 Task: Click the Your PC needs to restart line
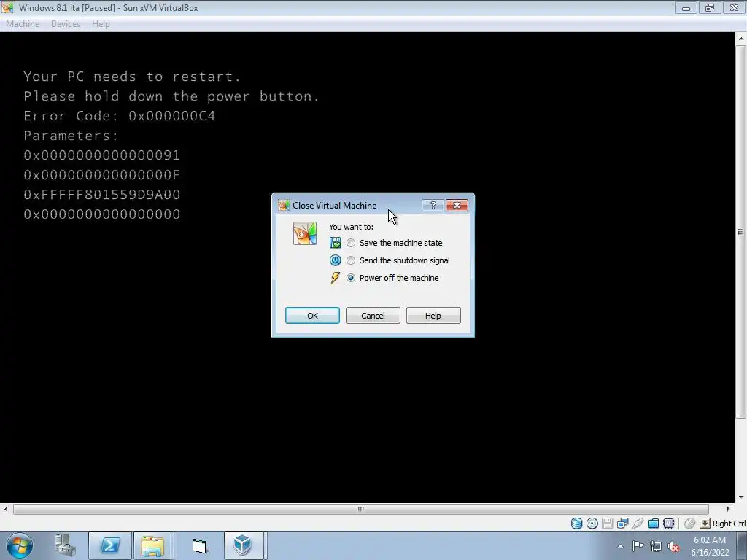133,77
